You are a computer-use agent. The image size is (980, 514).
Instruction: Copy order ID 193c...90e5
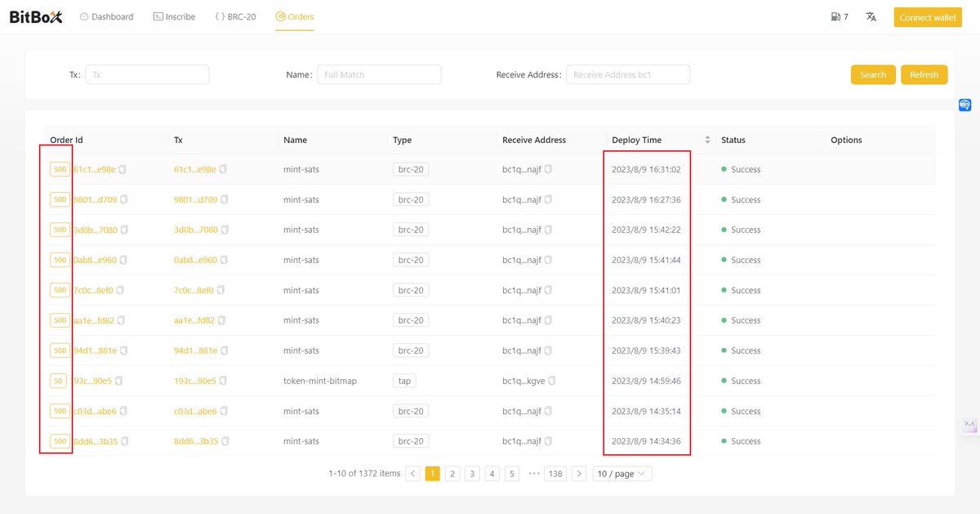click(119, 382)
